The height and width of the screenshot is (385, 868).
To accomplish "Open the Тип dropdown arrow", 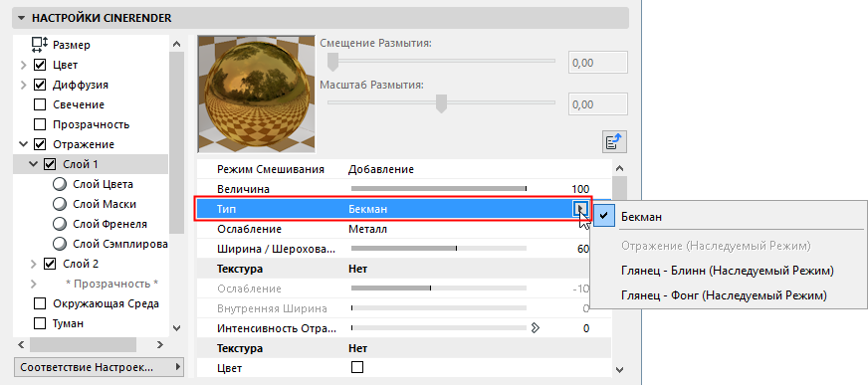I will click(580, 209).
